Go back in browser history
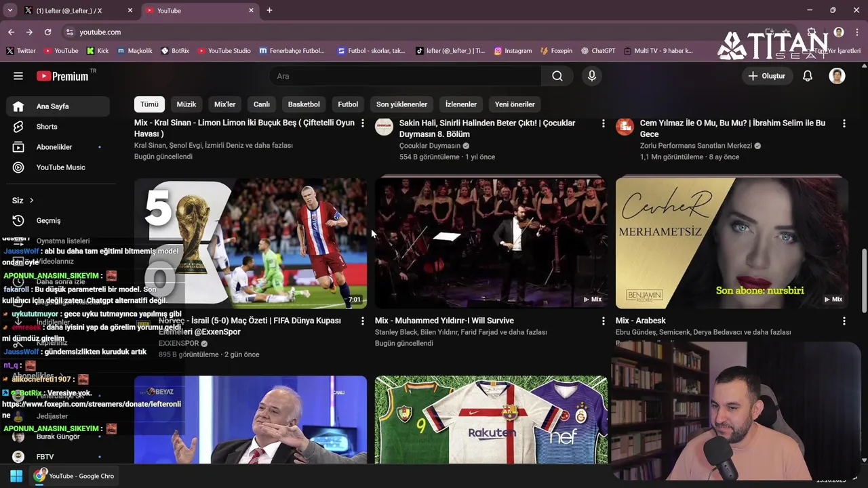 pos(12,32)
